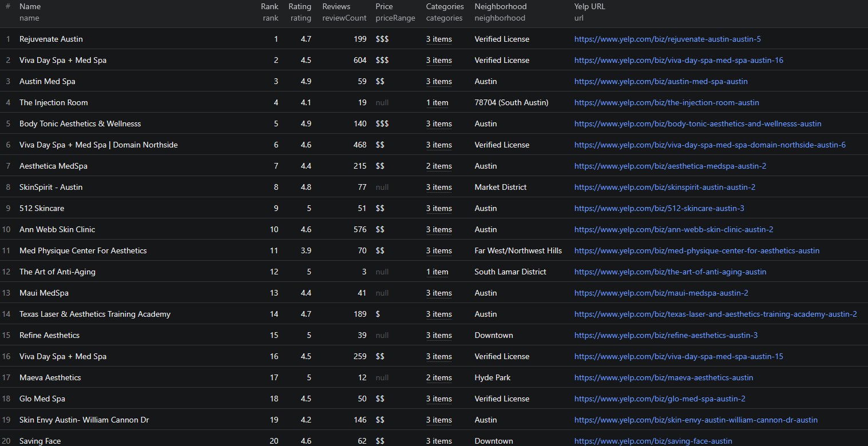Click the "78704 (South Austin)" neighborhood cell
The height and width of the screenshot is (446, 868).
click(x=512, y=102)
